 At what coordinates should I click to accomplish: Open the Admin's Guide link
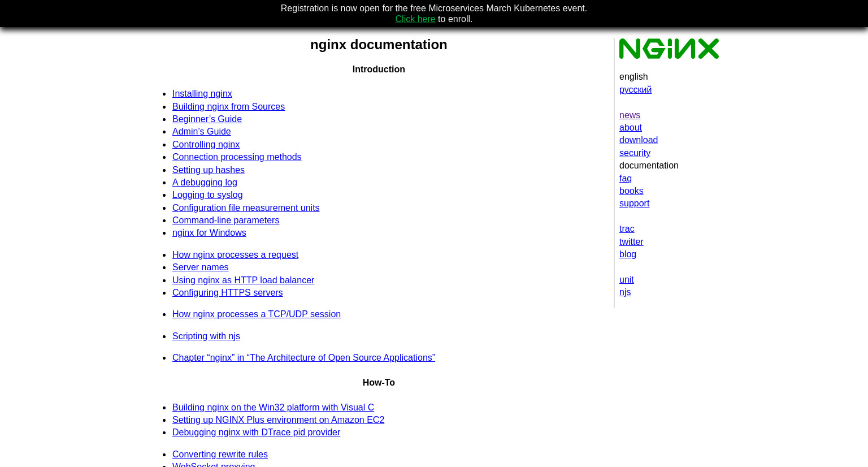[x=202, y=132]
